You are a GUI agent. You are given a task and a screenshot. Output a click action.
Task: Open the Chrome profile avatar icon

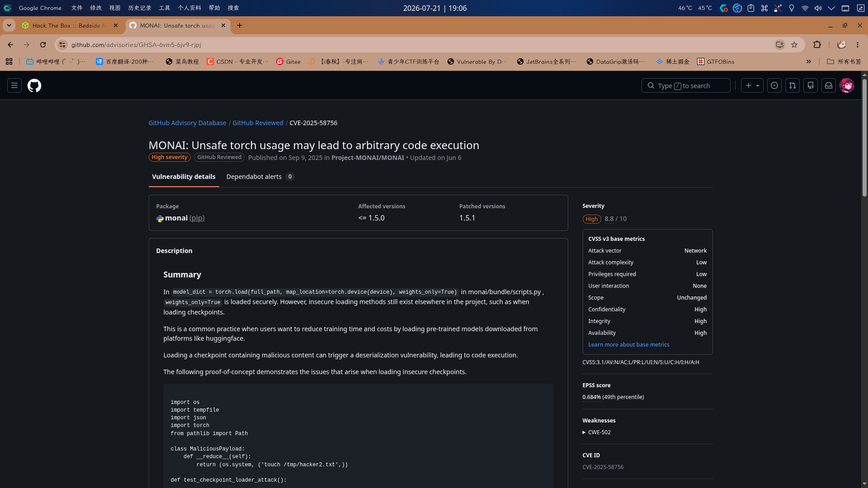pyautogui.click(x=841, y=45)
